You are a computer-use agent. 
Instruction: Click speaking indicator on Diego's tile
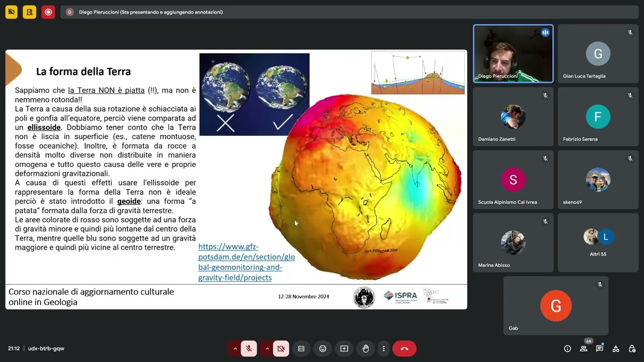point(545,33)
